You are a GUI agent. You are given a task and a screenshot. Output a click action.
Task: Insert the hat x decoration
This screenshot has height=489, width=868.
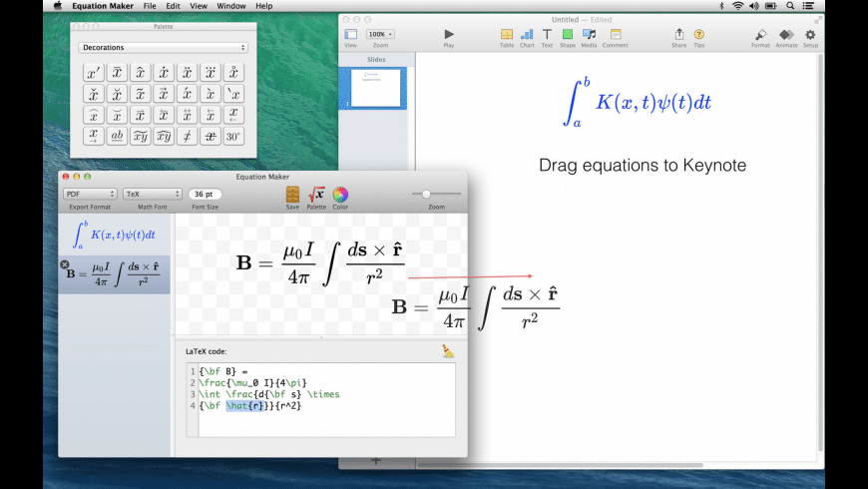pyautogui.click(x=140, y=73)
